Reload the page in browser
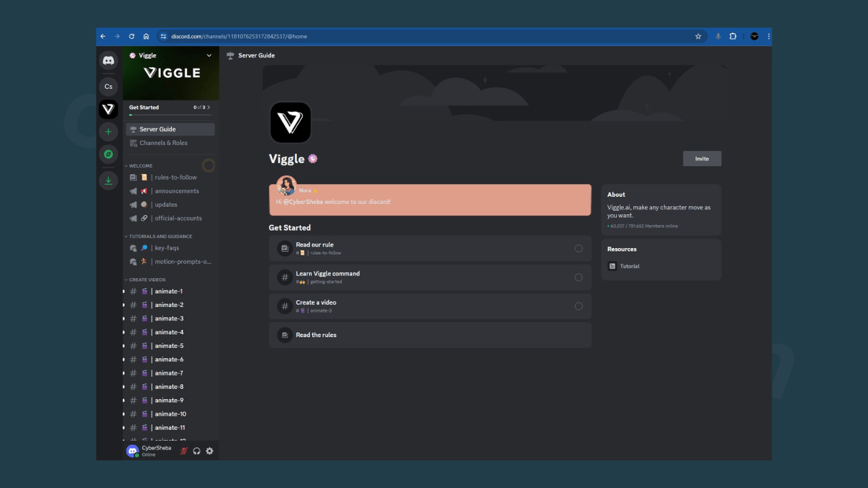Image resolution: width=868 pixels, height=488 pixels. pyautogui.click(x=132, y=37)
